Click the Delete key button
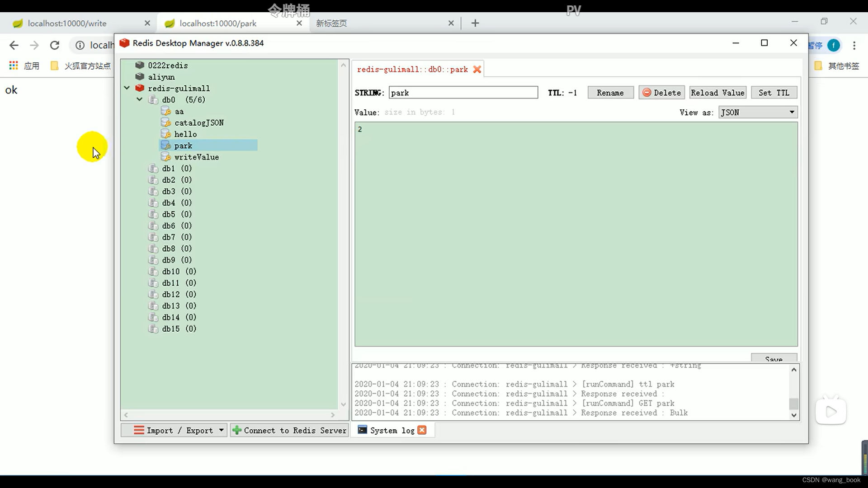 [661, 93]
